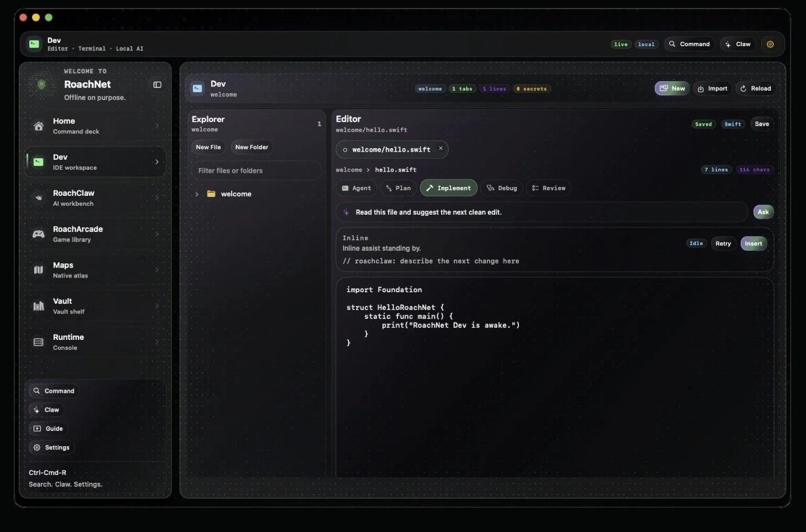
Task: Click the Vault shelf icon in sidebar
Action: (39, 306)
